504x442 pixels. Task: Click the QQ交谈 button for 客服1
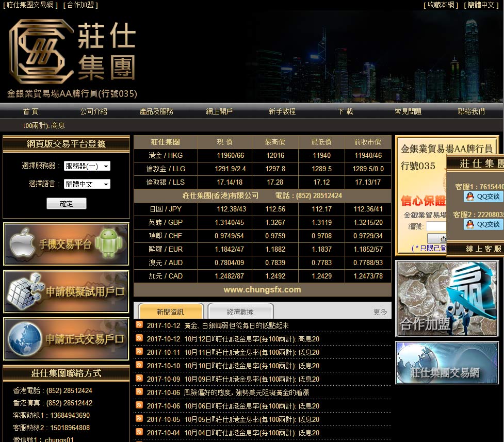483,197
